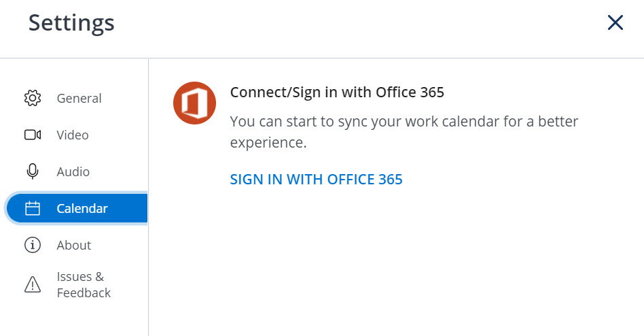Click the General gear icon
The image size is (644, 336).
[x=33, y=99]
